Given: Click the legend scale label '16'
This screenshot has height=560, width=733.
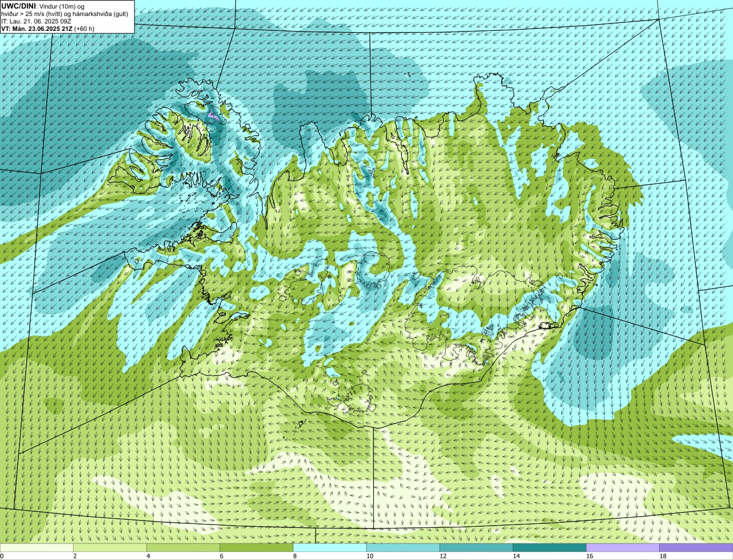Looking at the screenshot, I should coord(590,556).
